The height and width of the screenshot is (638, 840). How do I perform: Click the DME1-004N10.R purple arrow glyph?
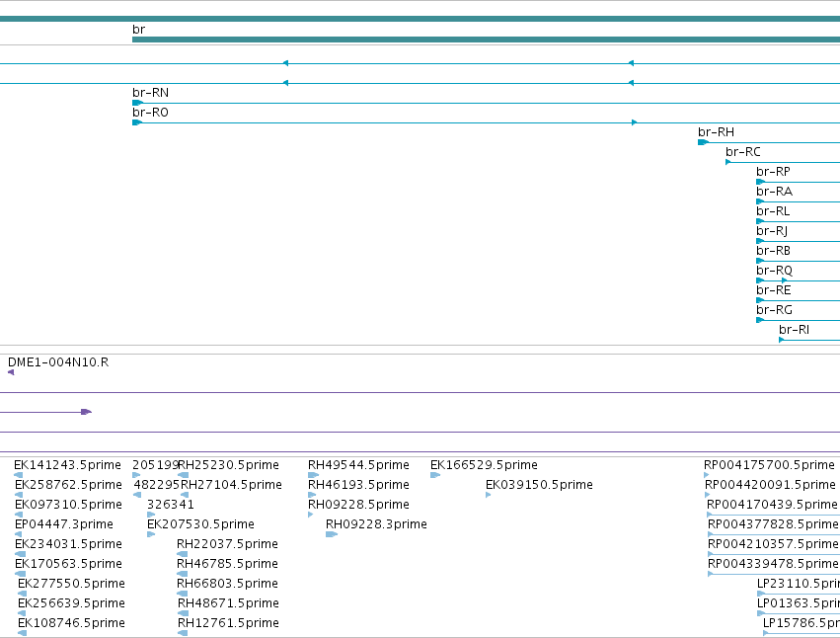coord(11,372)
